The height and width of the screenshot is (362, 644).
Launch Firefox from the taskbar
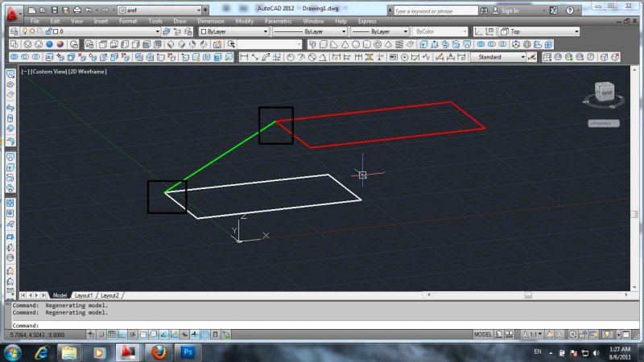pos(158,352)
